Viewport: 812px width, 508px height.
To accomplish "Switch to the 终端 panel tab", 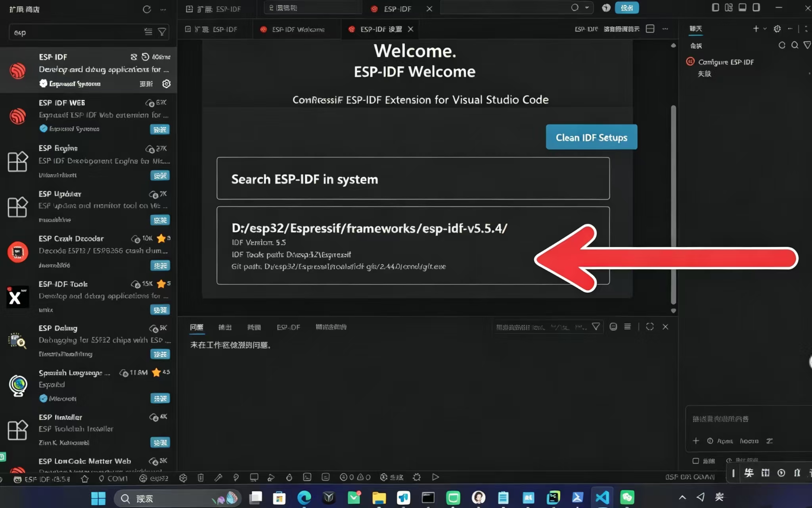I will pos(254,327).
